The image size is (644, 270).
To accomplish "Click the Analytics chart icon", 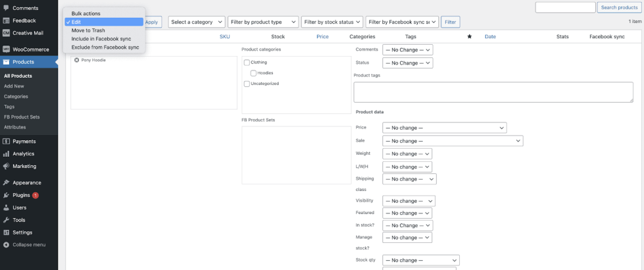I will point(6,153).
